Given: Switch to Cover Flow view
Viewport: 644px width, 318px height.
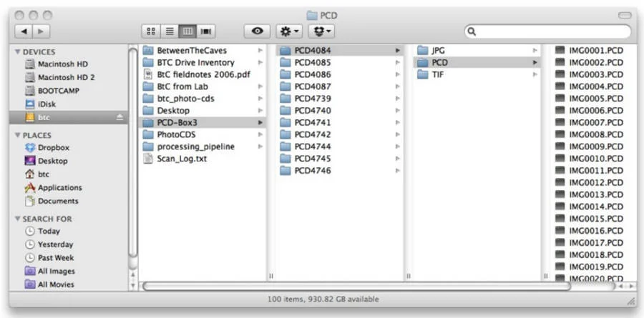Looking at the screenshot, I should click(206, 31).
